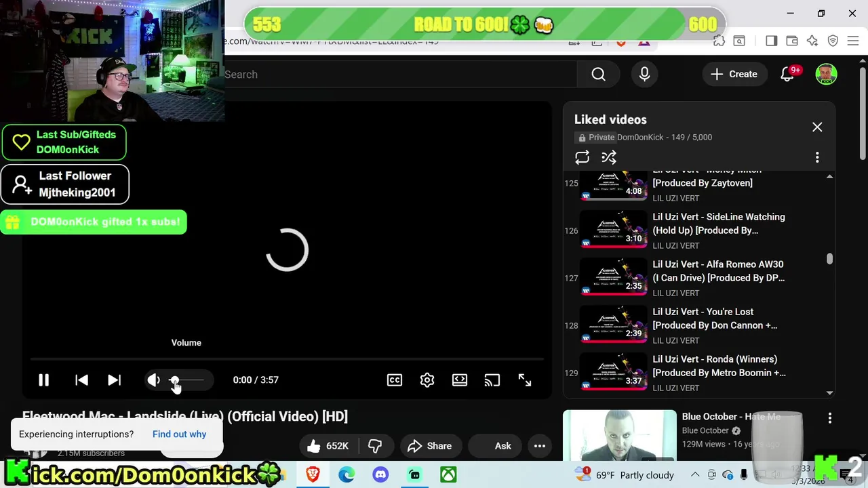Open Liked videos playlist title link
Viewport: 868px width, 488px height.
[x=610, y=119]
